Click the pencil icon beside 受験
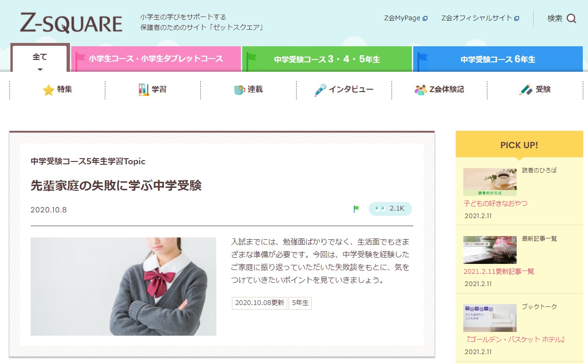The width and height of the screenshot is (588, 364). click(526, 90)
